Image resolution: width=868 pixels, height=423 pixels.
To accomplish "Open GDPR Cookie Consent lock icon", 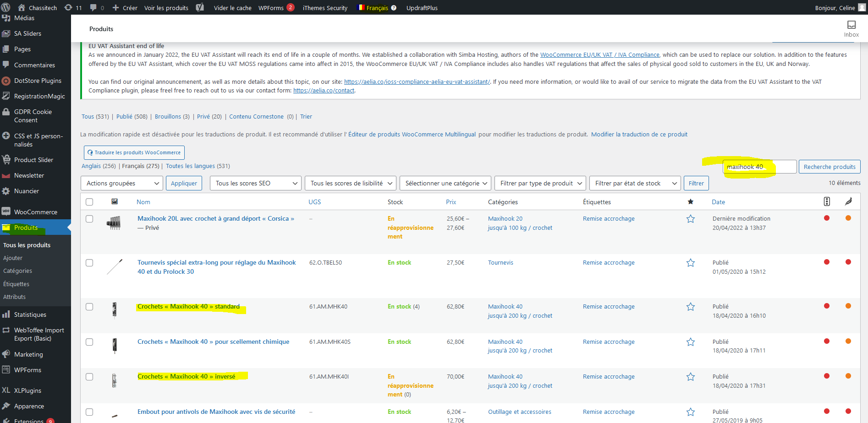I will click(x=6, y=112).
